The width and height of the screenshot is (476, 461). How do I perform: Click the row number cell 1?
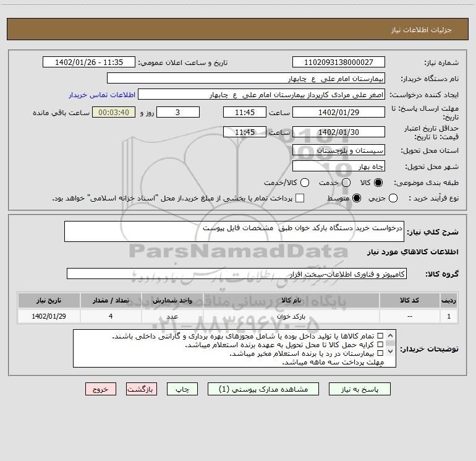click(449, 316)
